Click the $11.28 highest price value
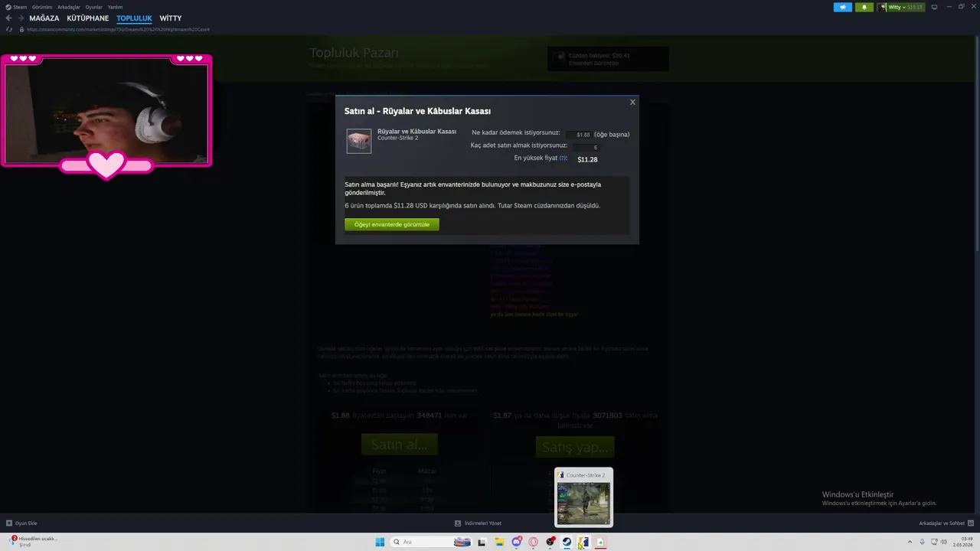The width and height of the screenshot is (980, 551). pyautogui.click(x=587, y=159)
